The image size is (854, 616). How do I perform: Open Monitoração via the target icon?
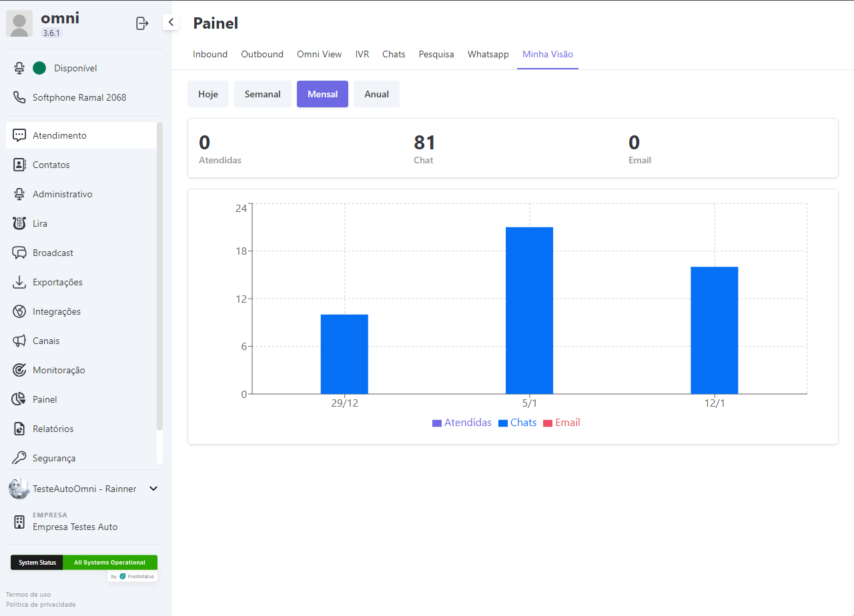point(19,370)
